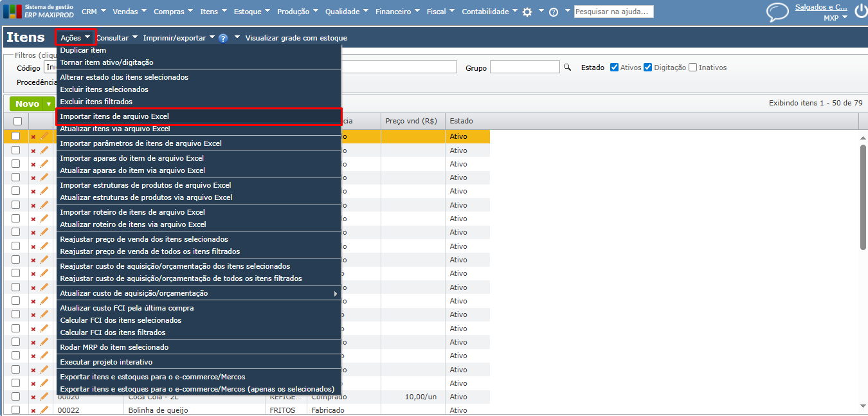Toggle the select-all checkbox in table header
The width and height of the screenshot is (868, 416).
pyautogui.click(x=17, y=121)
